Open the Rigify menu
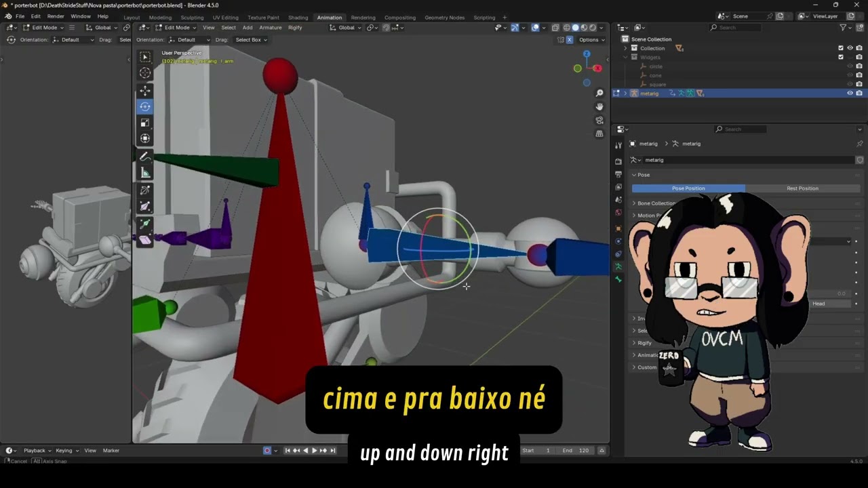Screen dimensions: 868x488 (x=295, y=28)
